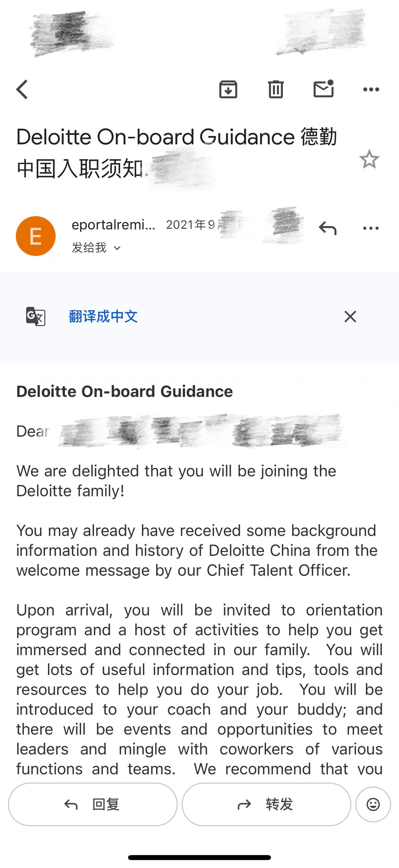The height and width of the screenshot is (868, 399).
Task: Open top toolbar more options menu
Action: tap(371, 90)
